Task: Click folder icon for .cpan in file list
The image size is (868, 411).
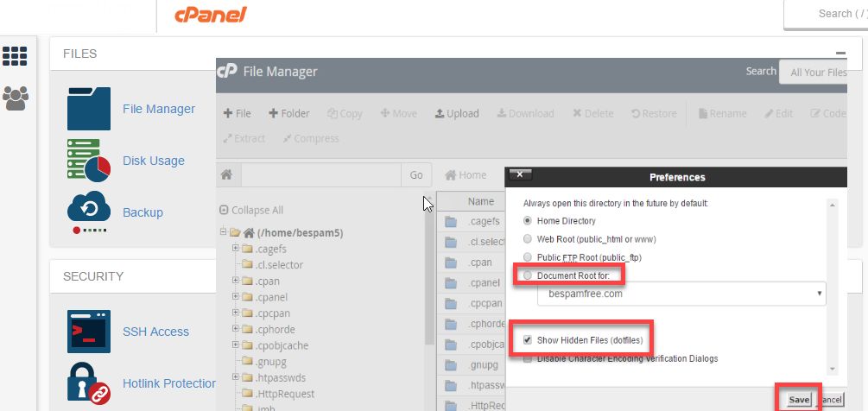Action: pos(451,262)
